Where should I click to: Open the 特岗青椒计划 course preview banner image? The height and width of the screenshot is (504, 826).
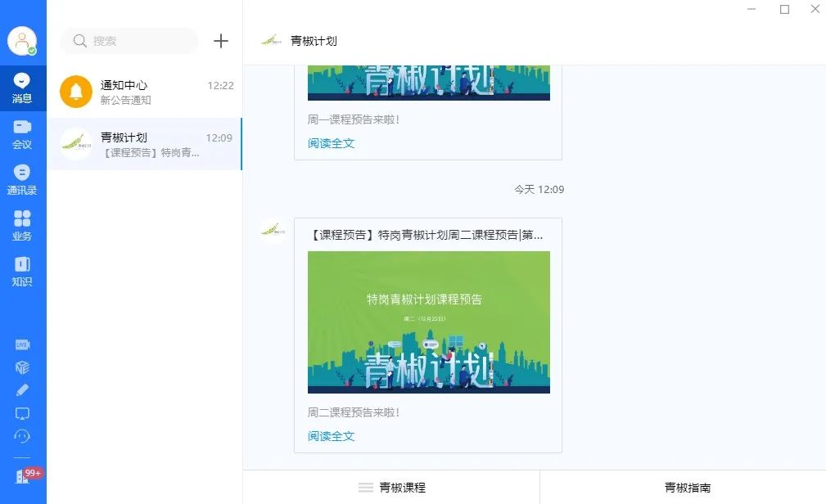[x=428, y=322]
